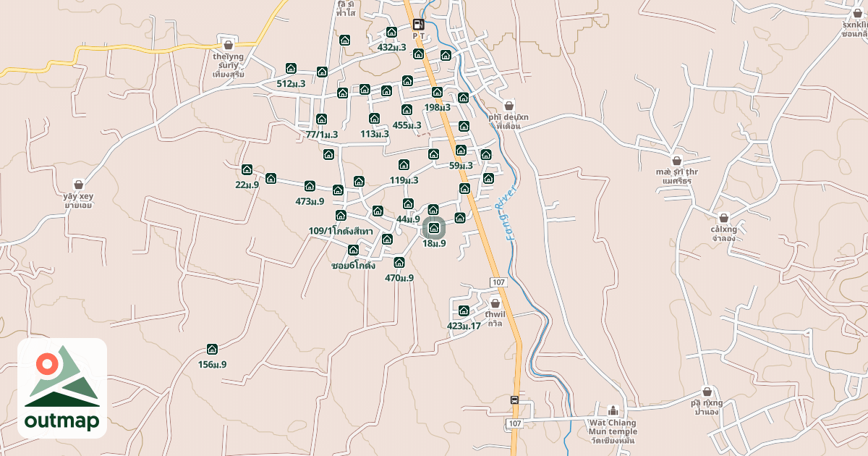
Task: Open the thwil shop icon
Action: (x=495, y=303)
